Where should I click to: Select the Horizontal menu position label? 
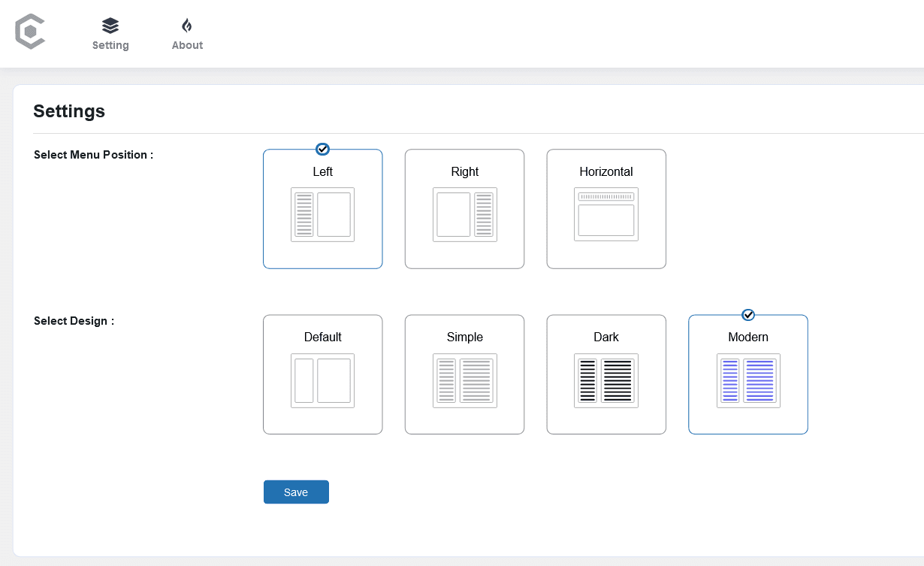tap(605, 171)
